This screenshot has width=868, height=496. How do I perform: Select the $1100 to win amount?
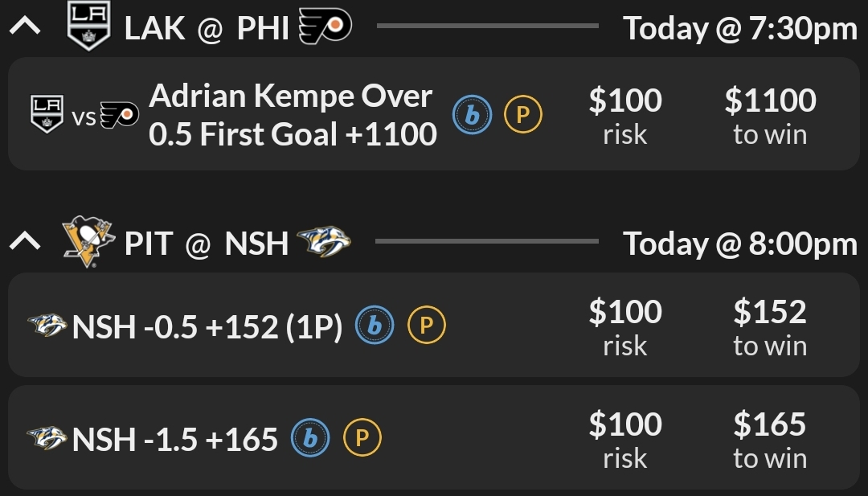769,115
